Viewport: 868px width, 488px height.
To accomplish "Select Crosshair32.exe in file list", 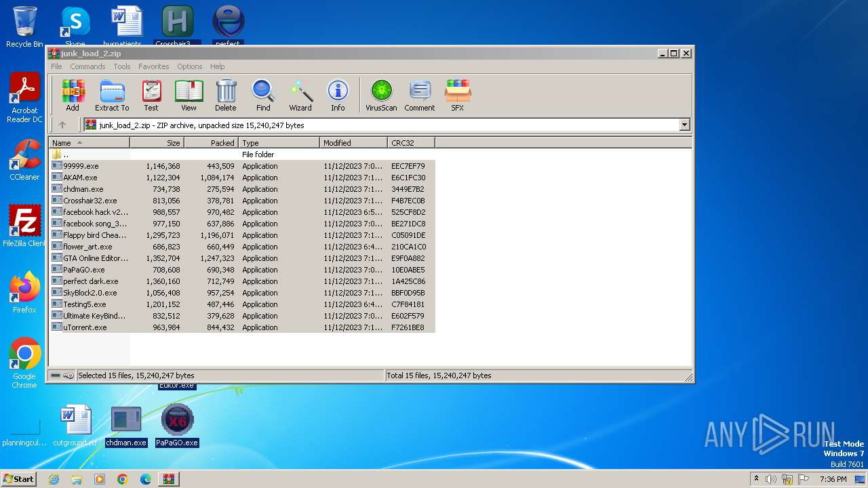I will click(x=242, y=201).
